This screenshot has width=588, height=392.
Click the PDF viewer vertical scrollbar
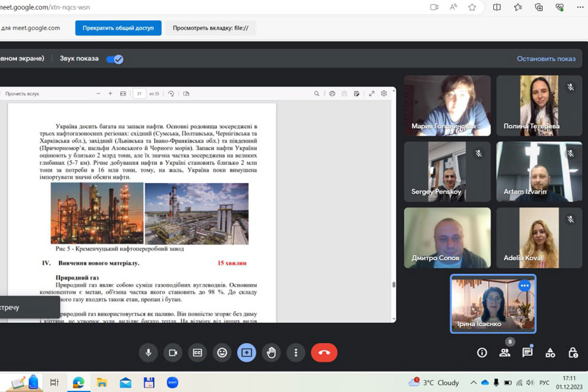pos(393,285)
